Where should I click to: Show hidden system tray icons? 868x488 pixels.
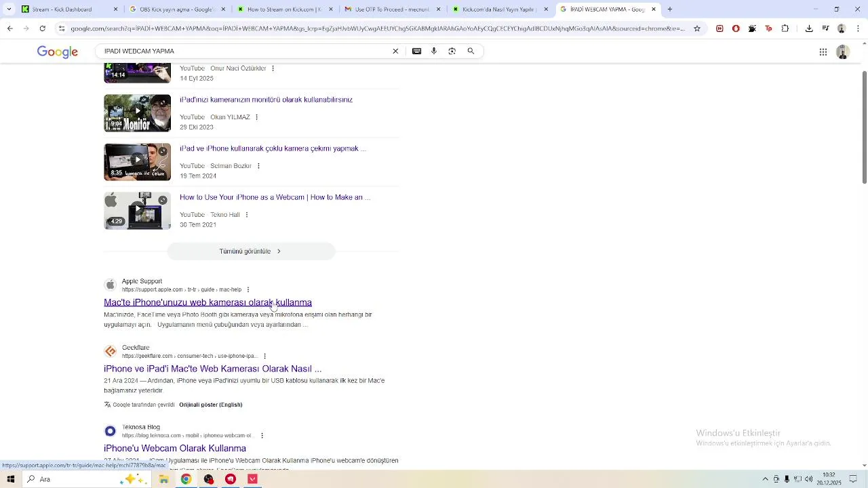pos(766,479)
